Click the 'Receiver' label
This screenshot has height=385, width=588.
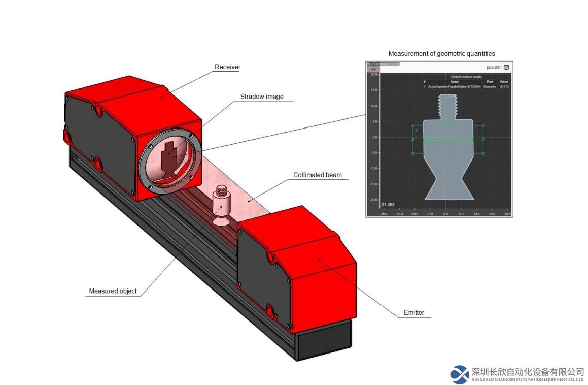(227, 67)
